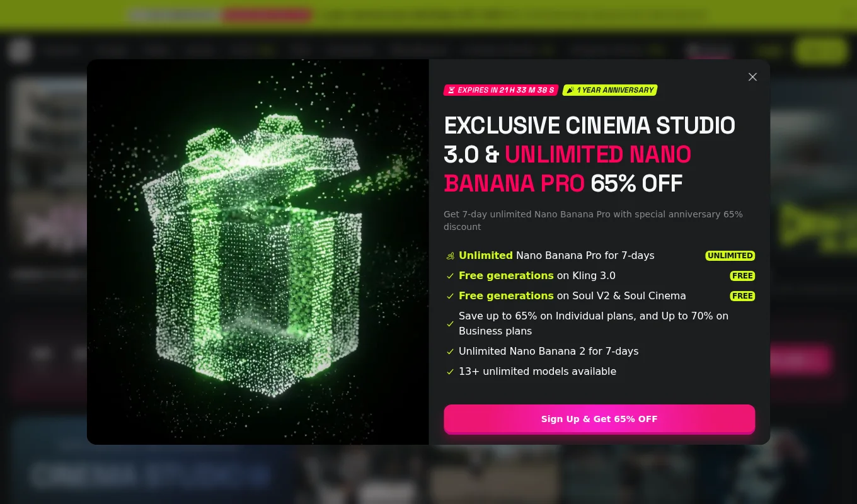Click the UNLIMITED badge

click(x=730, y=256)
